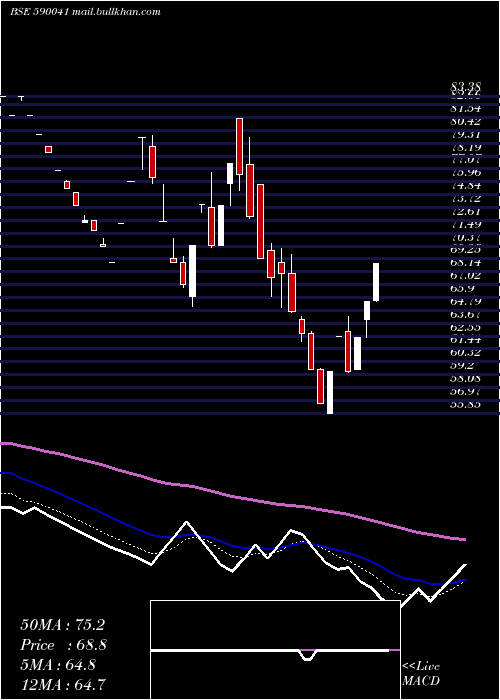
Task: Click the purple 50MA line
Action: (232, 496)
